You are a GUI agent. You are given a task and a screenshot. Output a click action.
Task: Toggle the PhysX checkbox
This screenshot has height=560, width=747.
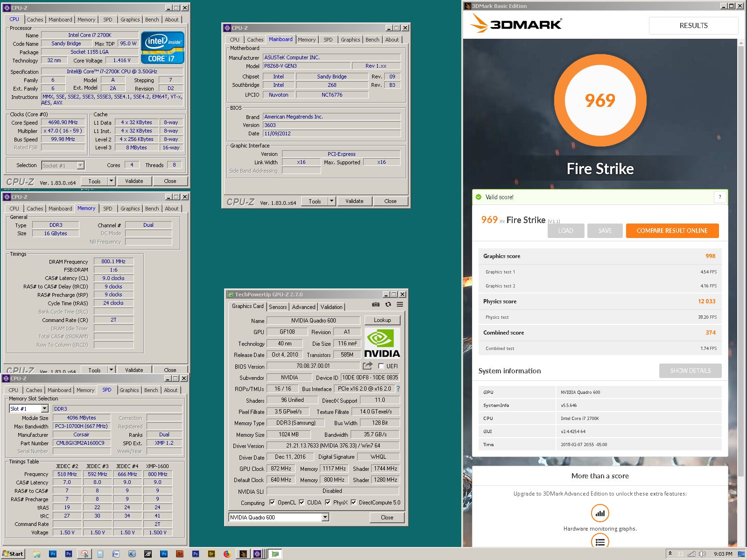(328, 503)
